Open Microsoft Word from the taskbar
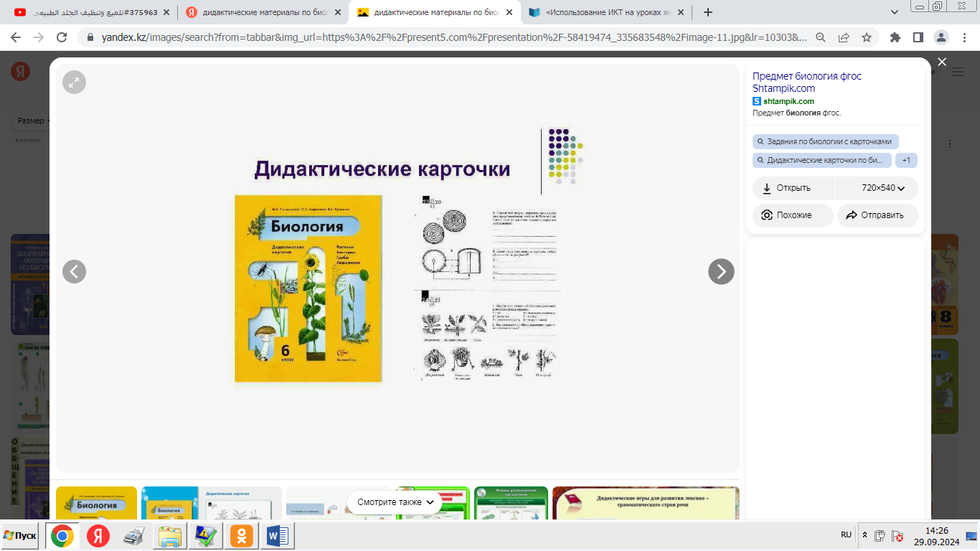 (277, 536)
